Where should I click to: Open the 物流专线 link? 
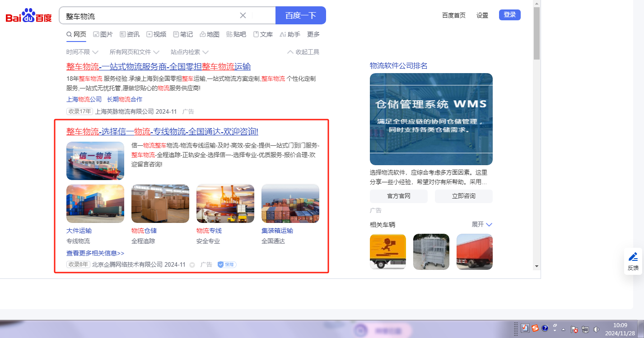(x=209, y=231)
